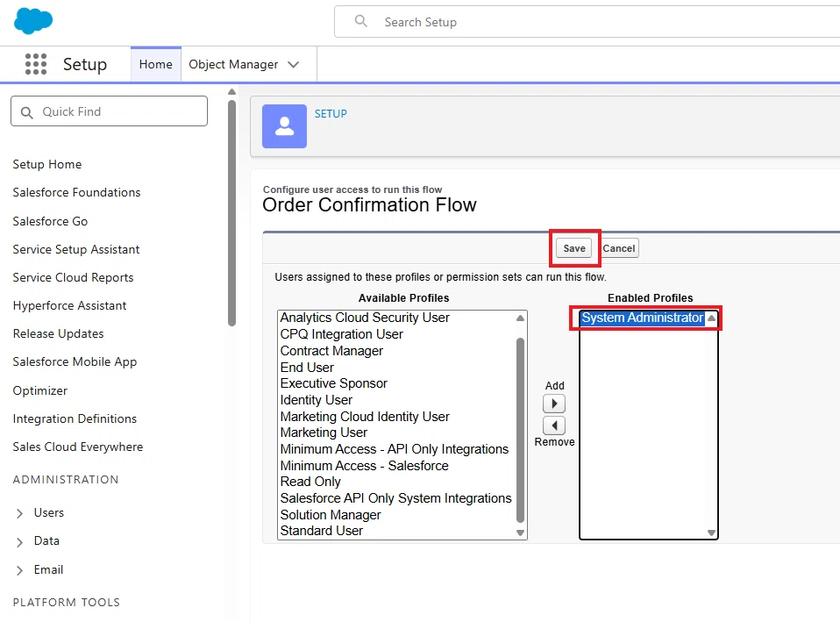Save the flow access settings
The image size is (840, 622).
[x=573, y=248]
